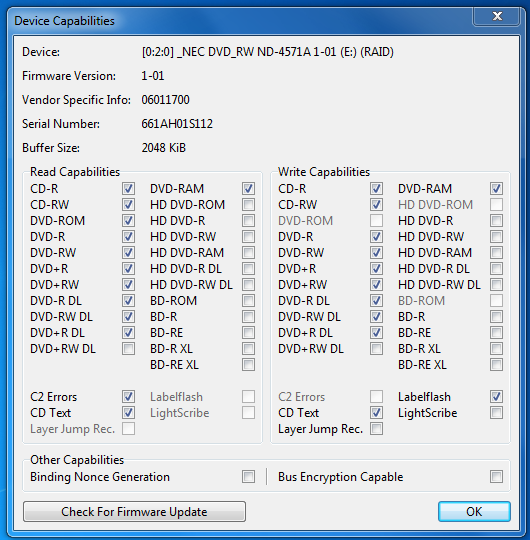Toggle CD Text checkbox under Write Capabilities
530x540 pixels.
click(376, 413)
